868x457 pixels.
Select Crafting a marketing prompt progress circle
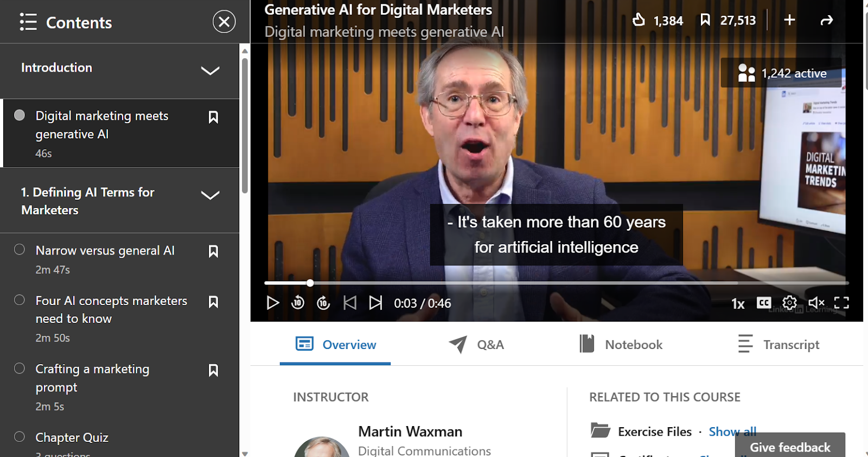click(20, 369)
